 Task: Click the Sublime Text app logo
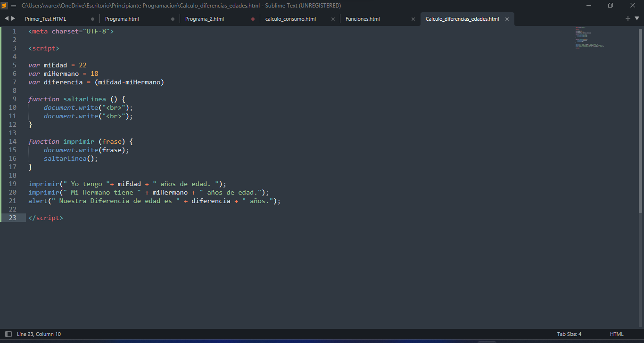4,5
